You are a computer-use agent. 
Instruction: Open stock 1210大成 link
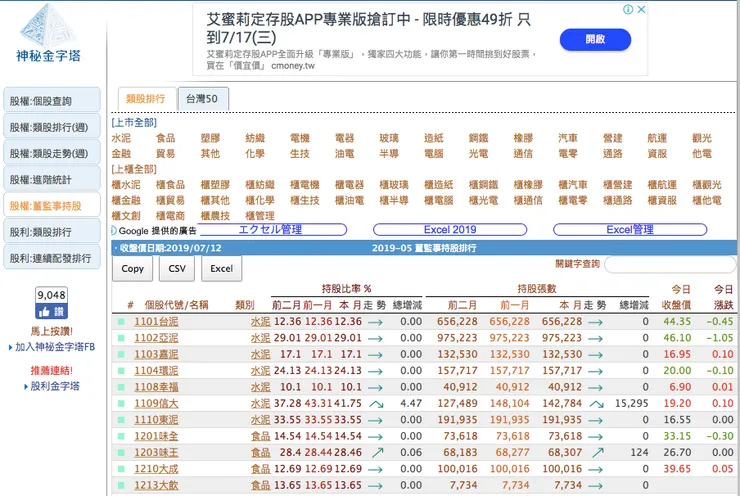click(156, 469)
